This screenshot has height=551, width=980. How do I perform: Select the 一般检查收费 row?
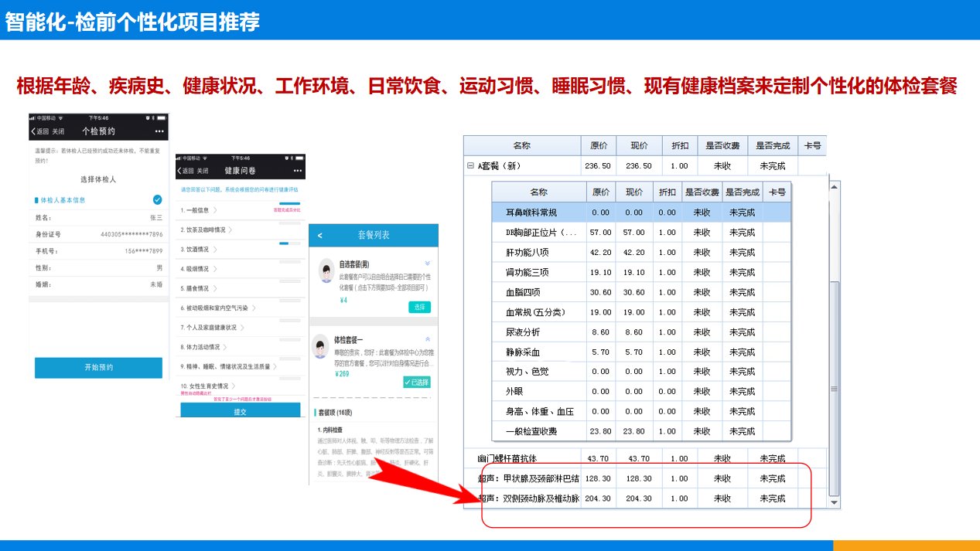(641, 431)
